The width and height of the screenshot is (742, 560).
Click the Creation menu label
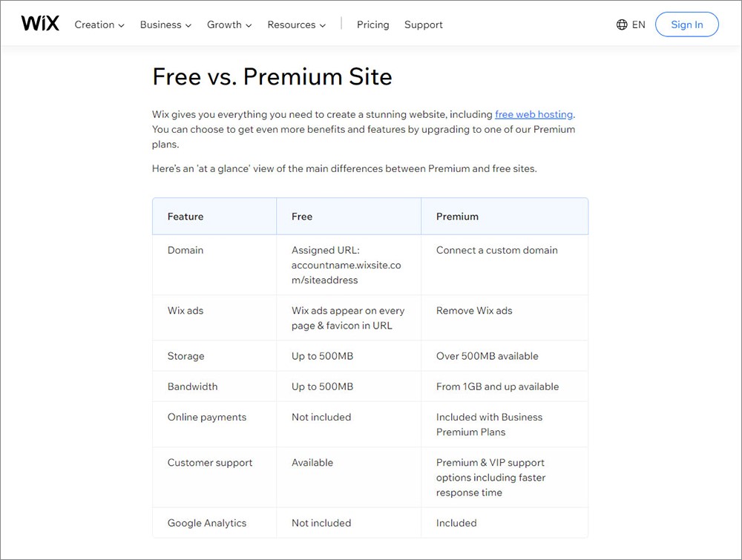[94, 24]
